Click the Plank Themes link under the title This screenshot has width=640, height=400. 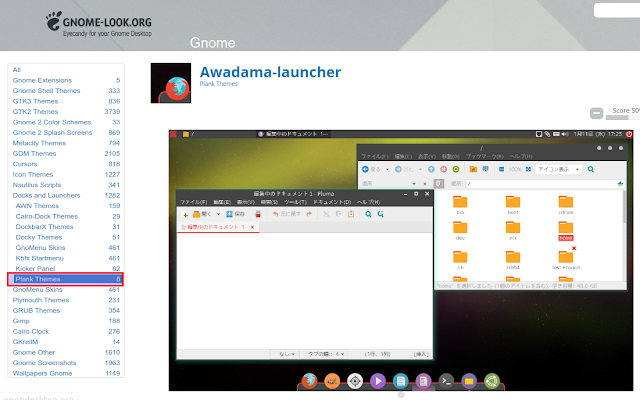click(x=218, y=84)
